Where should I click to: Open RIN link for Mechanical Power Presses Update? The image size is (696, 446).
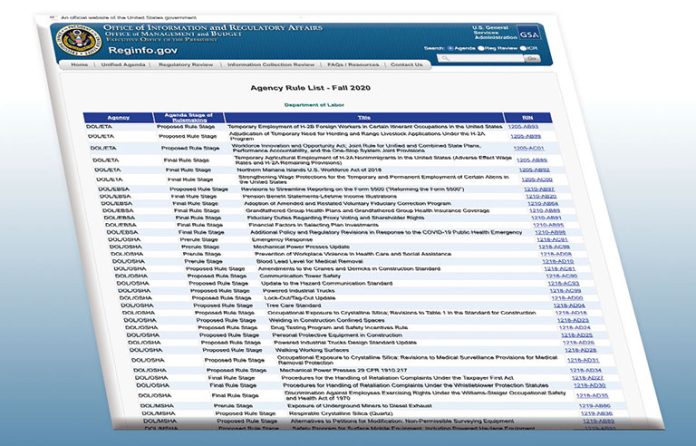click(x=554, y=247)
